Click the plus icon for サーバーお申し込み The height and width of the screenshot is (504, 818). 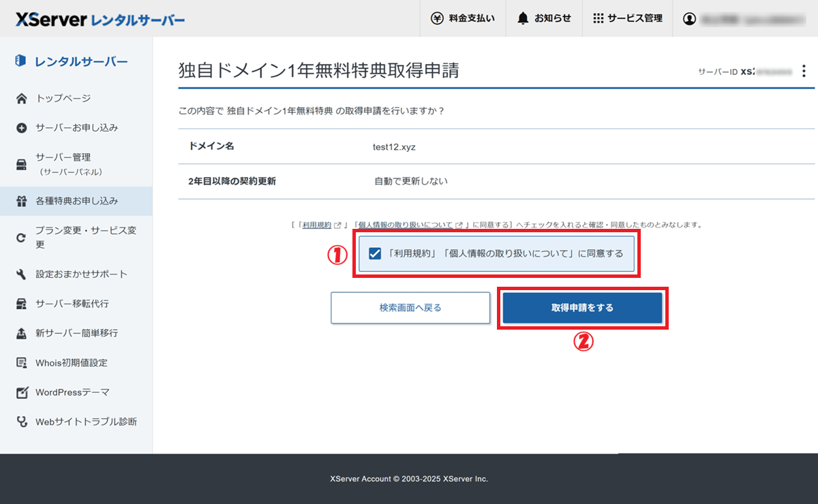pos(22,128)
